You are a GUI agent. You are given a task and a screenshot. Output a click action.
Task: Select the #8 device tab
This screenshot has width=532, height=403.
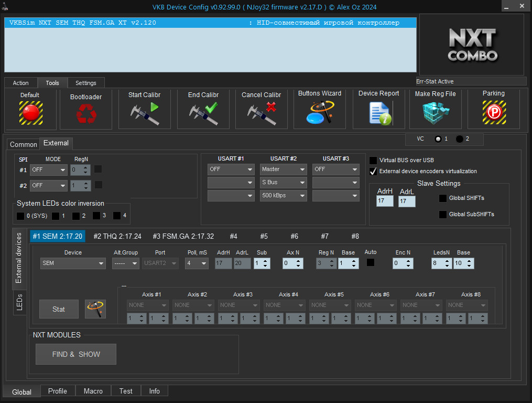click(x=355, y=236)
